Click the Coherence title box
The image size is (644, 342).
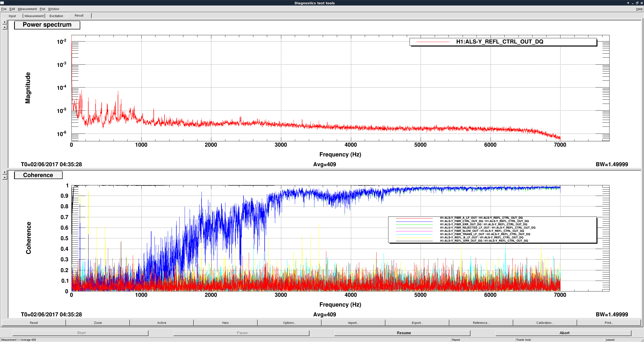pos(38,175)
